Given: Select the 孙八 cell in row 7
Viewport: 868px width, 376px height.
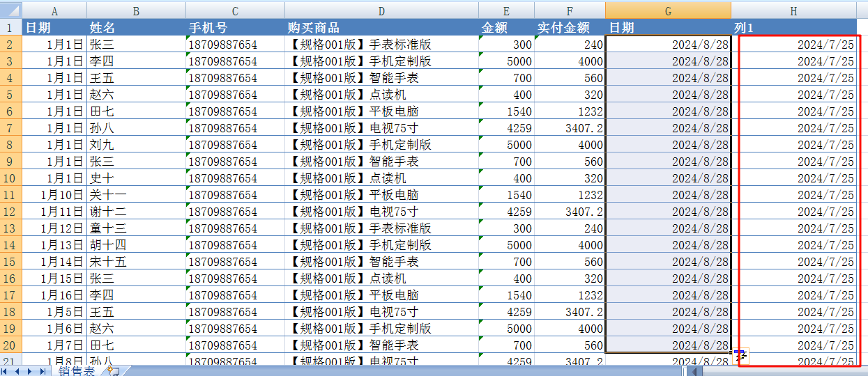Looking at the screenshot, I should (136, 128).
